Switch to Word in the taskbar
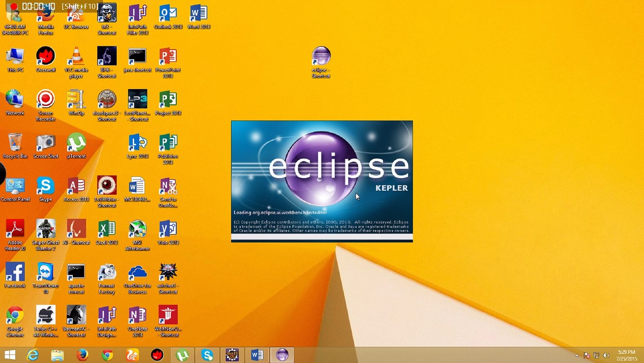 [257, 355]
